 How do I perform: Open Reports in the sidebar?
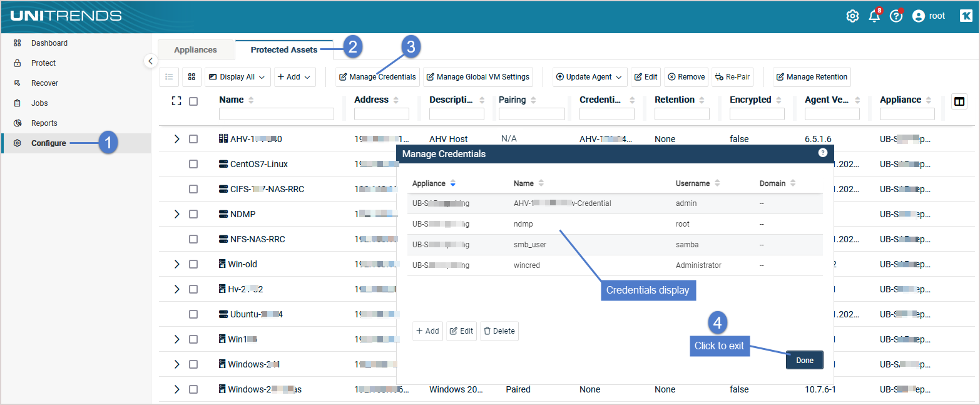(76, 123)
